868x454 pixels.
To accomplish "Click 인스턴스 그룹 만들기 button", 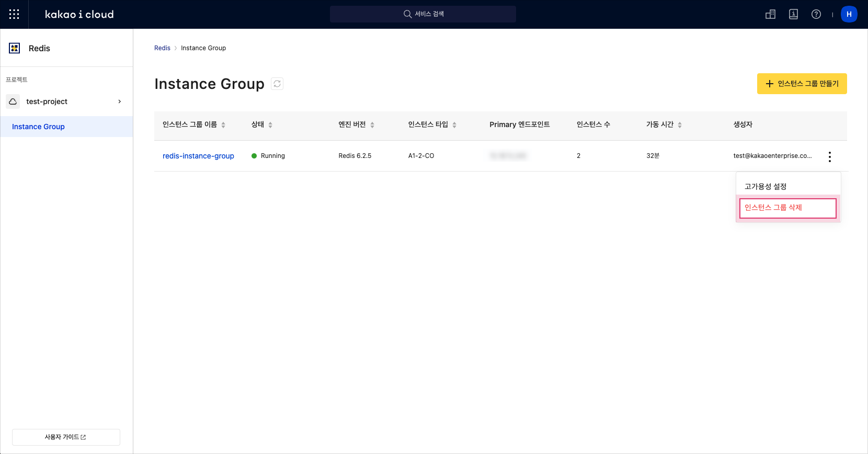I will coord(802,84).
